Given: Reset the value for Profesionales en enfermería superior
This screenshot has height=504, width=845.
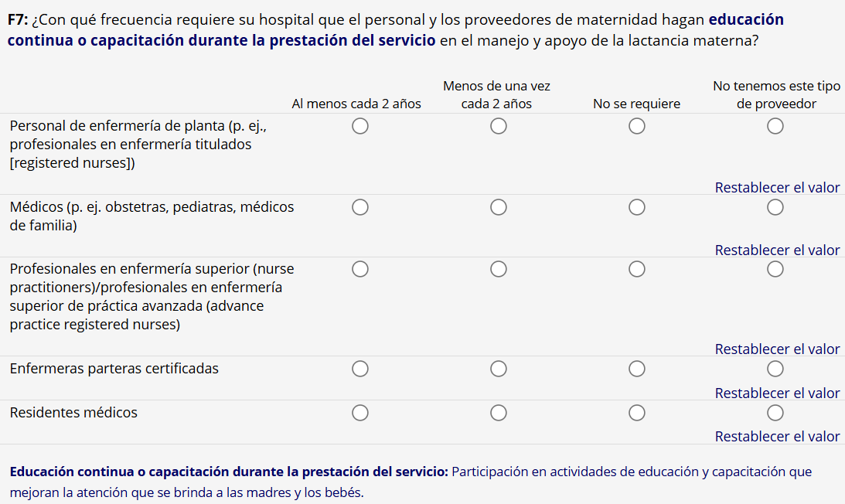Looking at the screenshot, I should 777,349.
